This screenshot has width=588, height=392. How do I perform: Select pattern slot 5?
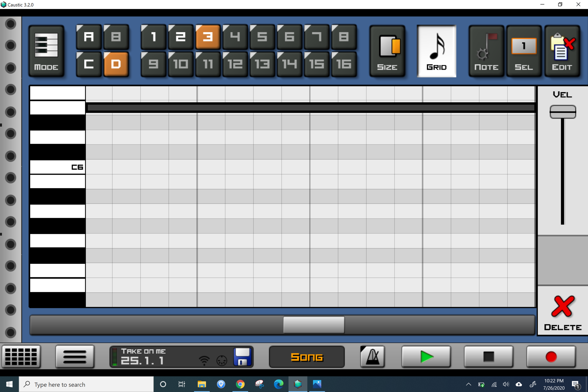pyautogui.click(x=262, y=37)
